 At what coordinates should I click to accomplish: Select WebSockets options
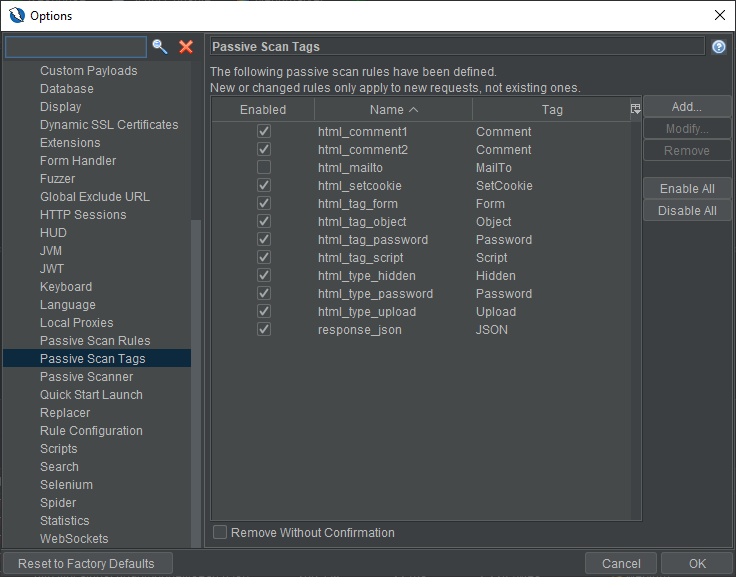[x=74, y=539]
